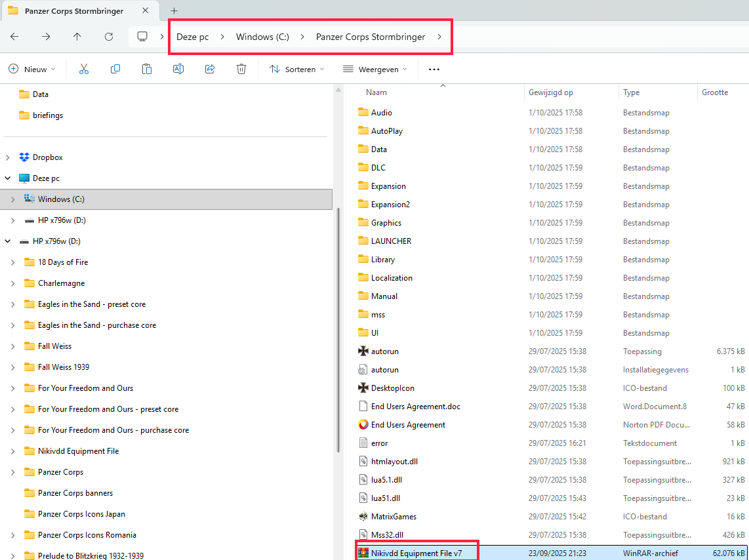Expand the Dropbox tree node
The height and width of the screenshot is (560, 749).
click(x=8, y=157)
